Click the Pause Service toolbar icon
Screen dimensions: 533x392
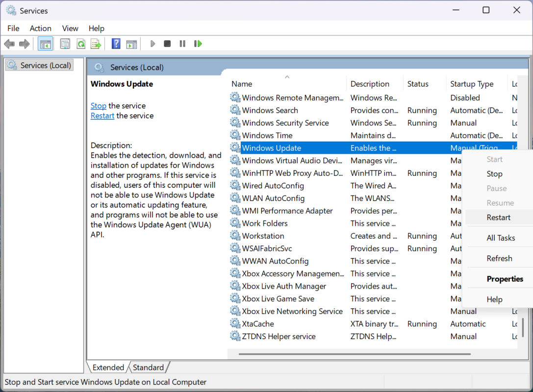(x=182, y=44)
